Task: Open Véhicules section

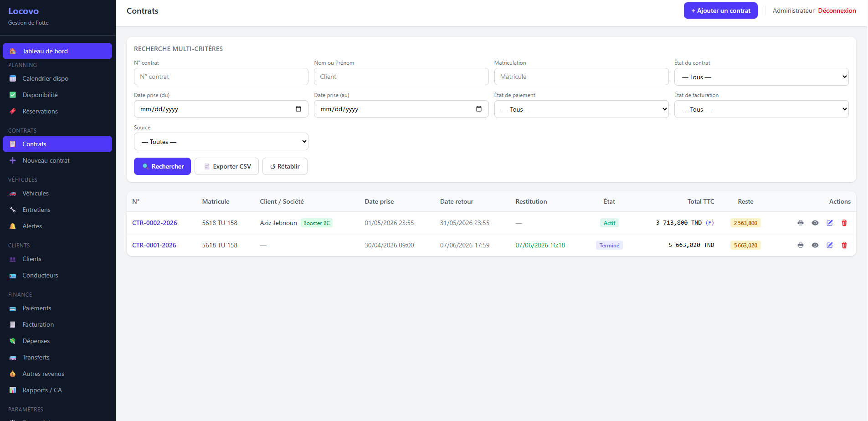Action: tap(57, 193)
